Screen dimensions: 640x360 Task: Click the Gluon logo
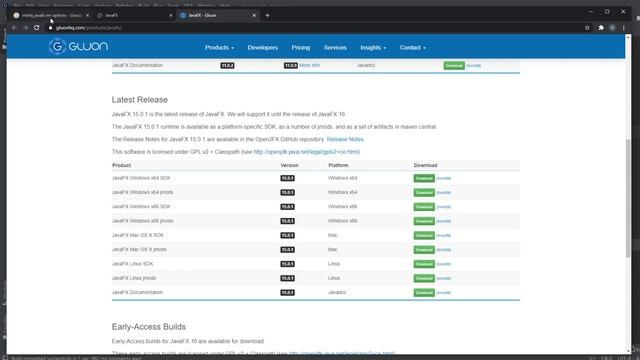[78, 47]
